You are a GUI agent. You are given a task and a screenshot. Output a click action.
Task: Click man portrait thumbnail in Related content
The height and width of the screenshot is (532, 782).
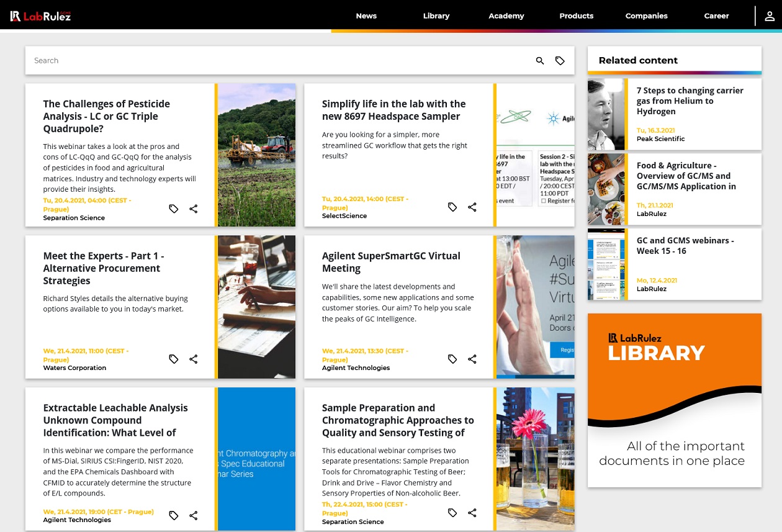click(x=606, y=114)
